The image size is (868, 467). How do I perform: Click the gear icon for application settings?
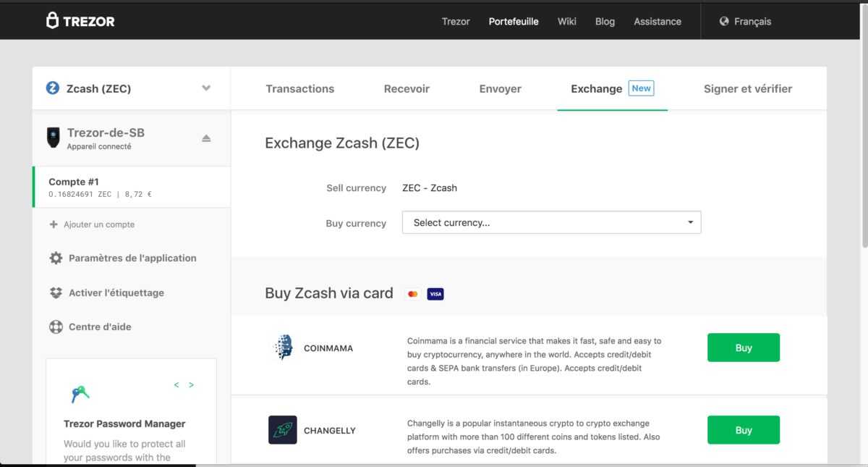[56, 258]
